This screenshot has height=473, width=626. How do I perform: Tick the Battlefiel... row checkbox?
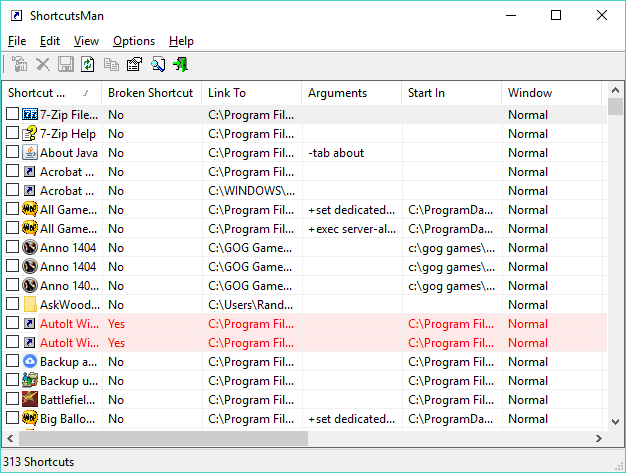tap(12, 398)
